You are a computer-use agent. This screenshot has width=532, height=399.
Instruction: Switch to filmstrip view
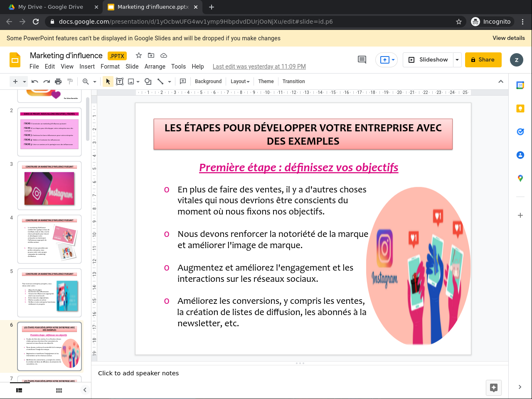[x=19, y=390]
